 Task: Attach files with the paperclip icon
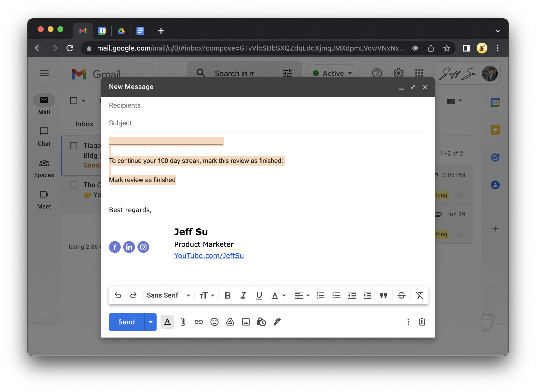click(x=183, y=322)
